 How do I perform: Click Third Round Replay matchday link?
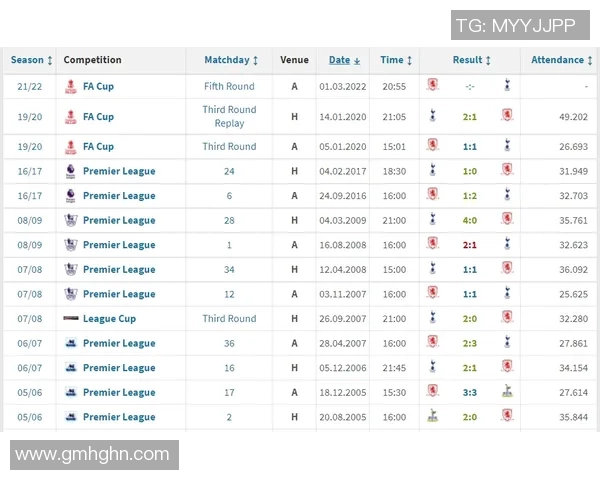pyautogui.click(x=229, y=116)
